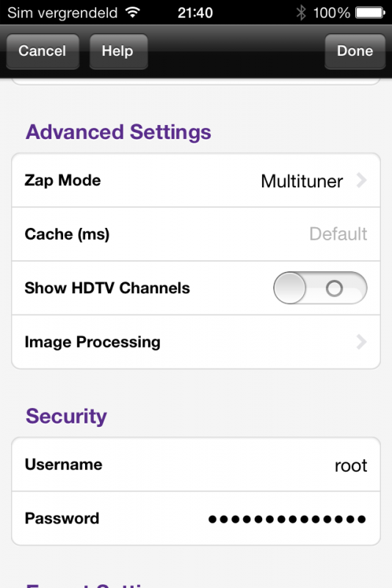392x588 pixels.
Task: Open the Zap Mode setting row
Action: tap(196, 180)
